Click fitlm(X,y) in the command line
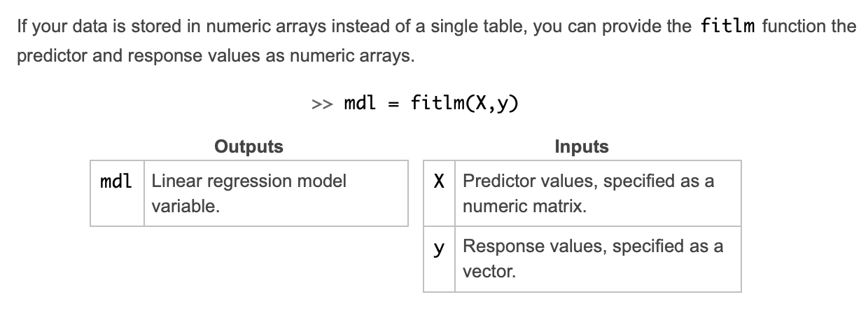Image resolution: width=868 pixels, height=318 pixels. coord(465,104)
